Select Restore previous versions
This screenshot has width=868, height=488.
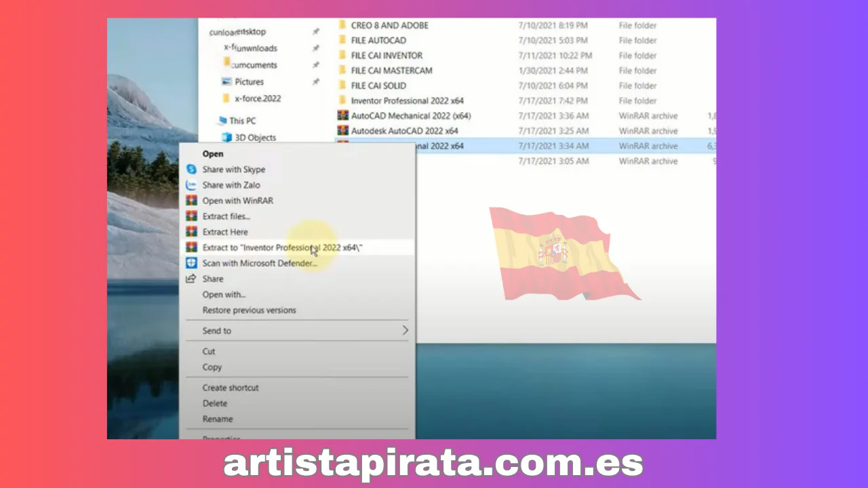[x=249, y=310]
